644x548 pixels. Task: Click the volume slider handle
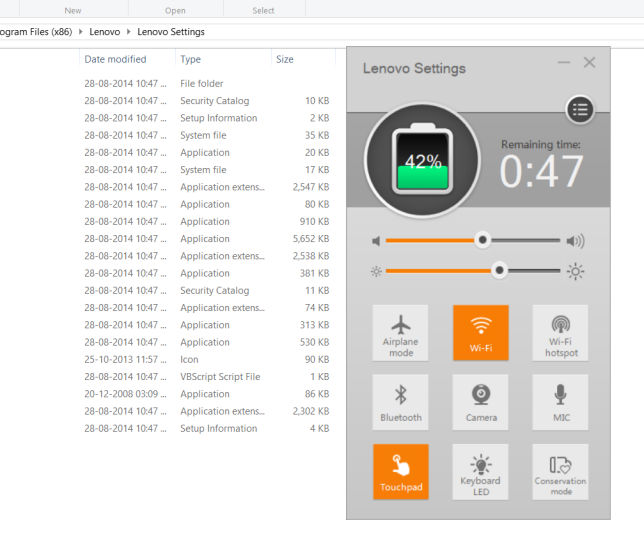click(483, 240)
